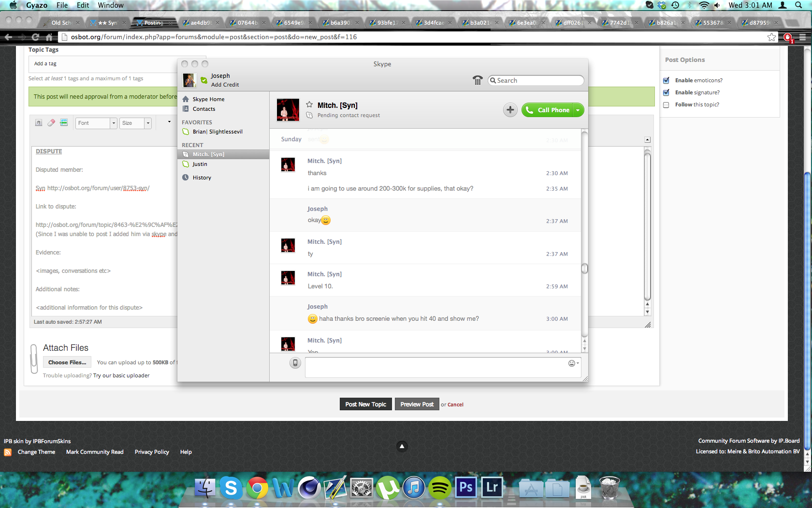Image resolution: width=812 pixels, height=508 pixels.
Task: Favorite Mitch. [Syn] with the star icon
Action: tap(309, 105)
